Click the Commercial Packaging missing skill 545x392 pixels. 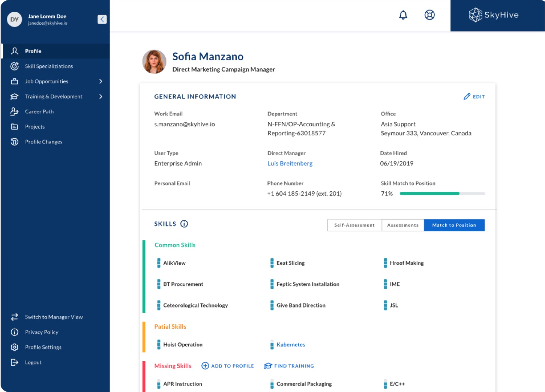(304, 384)
